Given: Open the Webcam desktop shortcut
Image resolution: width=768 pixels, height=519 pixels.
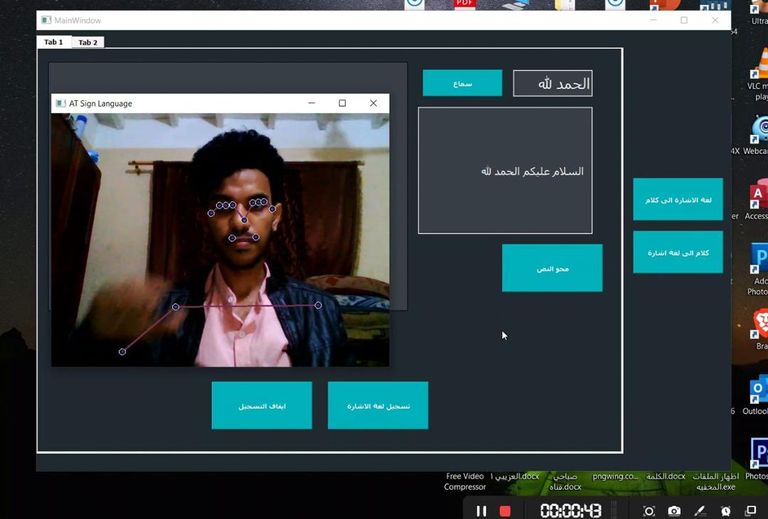Looking at the screenshot, I should click(x=757, y=135).
